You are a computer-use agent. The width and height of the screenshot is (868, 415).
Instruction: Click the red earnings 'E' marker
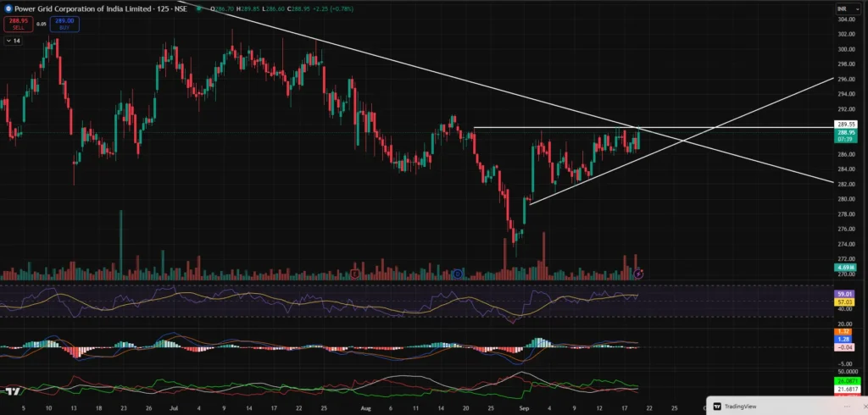coord(355,274)
